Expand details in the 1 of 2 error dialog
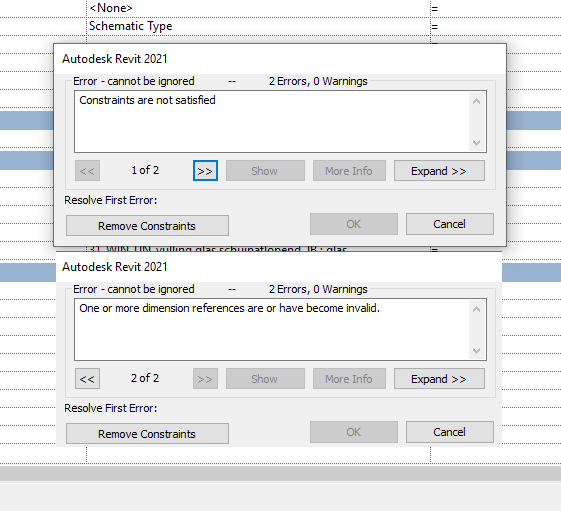The height and width of the screenshot is (511, 561). point(439,171)
